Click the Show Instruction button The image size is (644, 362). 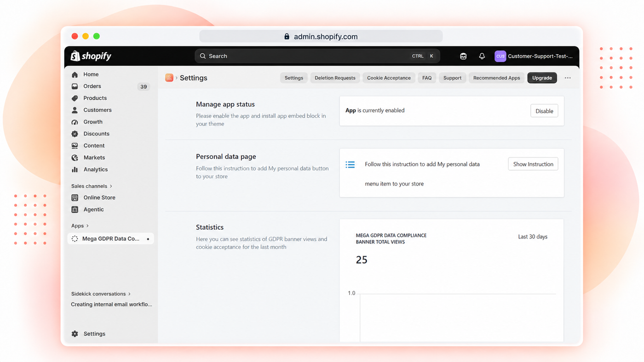click(x=533, y=164)
